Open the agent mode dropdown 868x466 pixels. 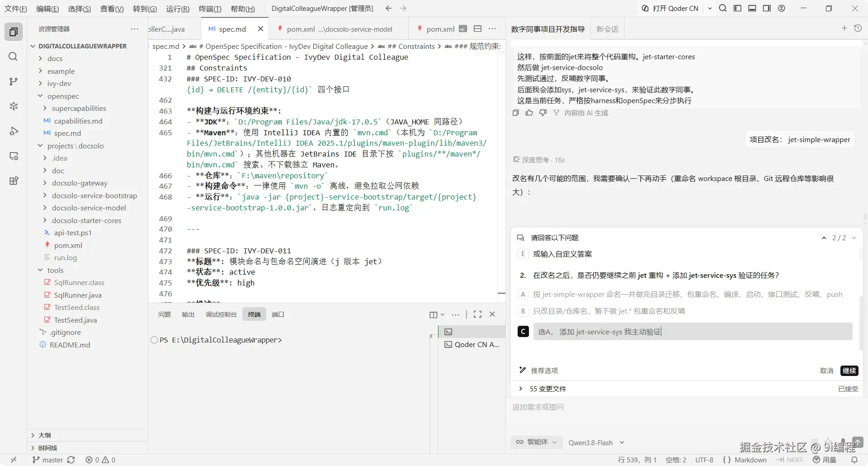[537, 442]
